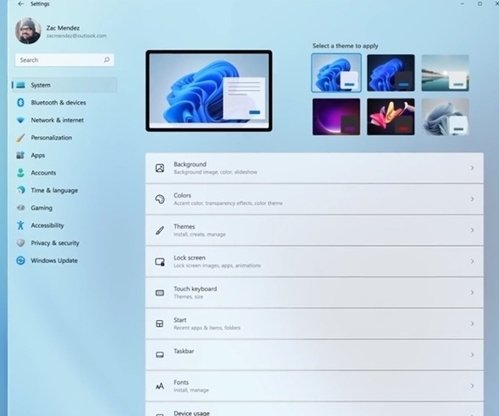This screenshot has height=416, width=499.
Task: Click the Windows Update sync icon
Action: (x=21, y=261)
